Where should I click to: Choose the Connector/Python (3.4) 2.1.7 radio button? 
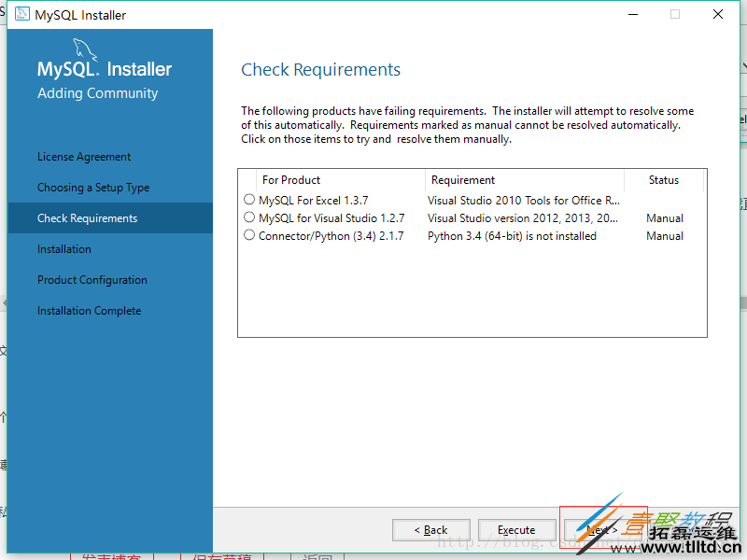coord(247,236)
